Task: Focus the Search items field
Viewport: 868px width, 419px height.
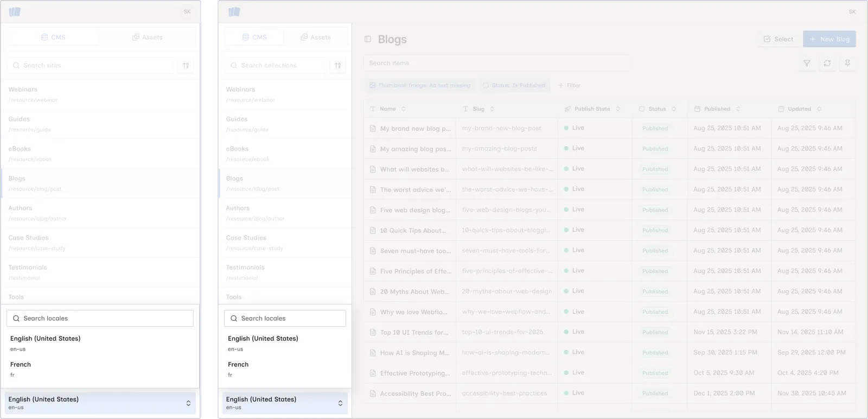Action: [496, 64]
